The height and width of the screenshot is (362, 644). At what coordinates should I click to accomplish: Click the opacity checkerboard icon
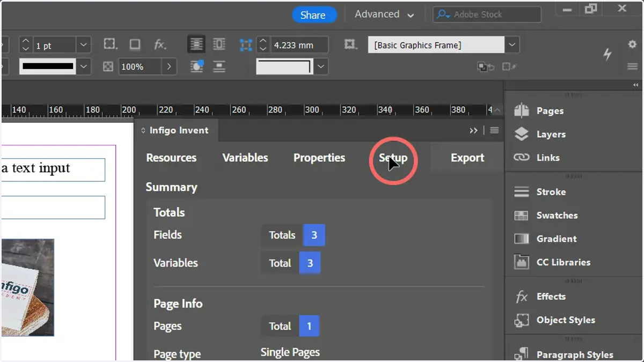108,67
